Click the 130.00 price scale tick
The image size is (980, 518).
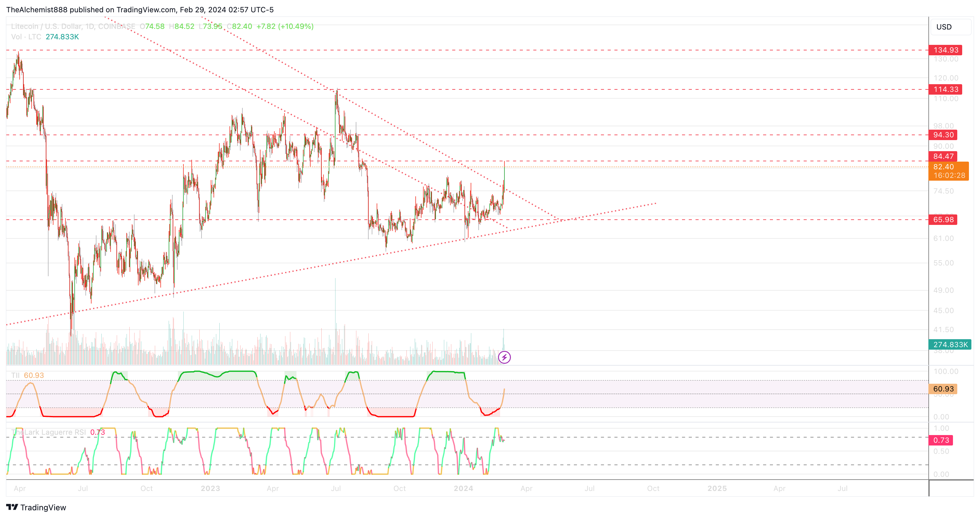tap(946, 59)
